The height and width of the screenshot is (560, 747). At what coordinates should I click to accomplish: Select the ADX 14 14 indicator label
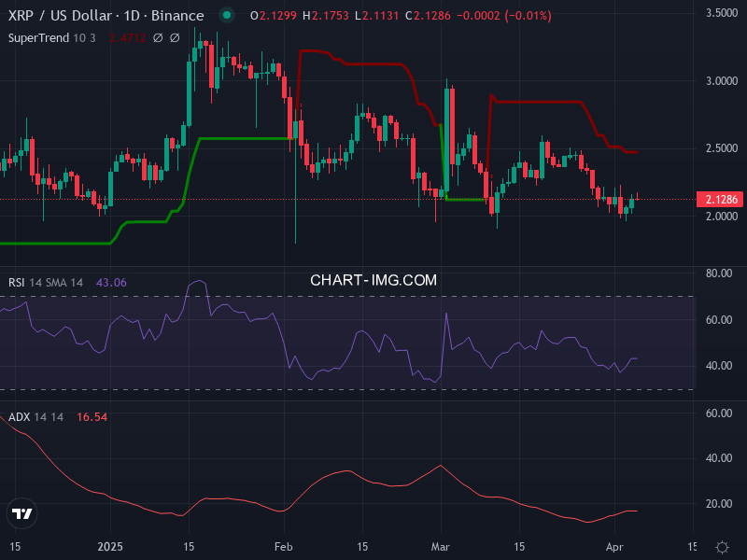tap(35, 417)
